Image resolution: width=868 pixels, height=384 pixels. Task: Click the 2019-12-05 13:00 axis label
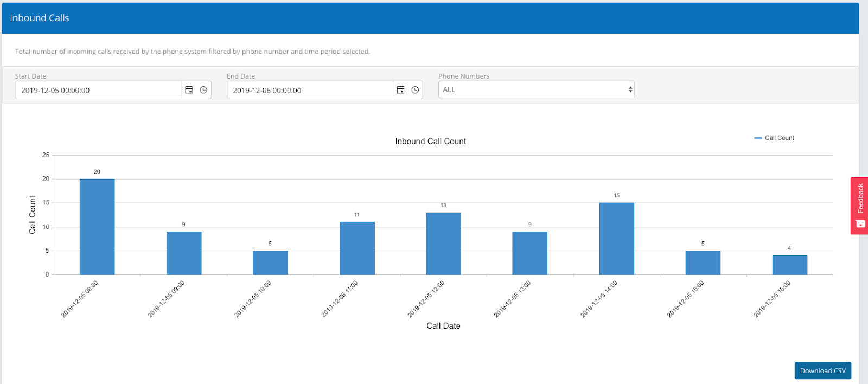pos(513,299)
